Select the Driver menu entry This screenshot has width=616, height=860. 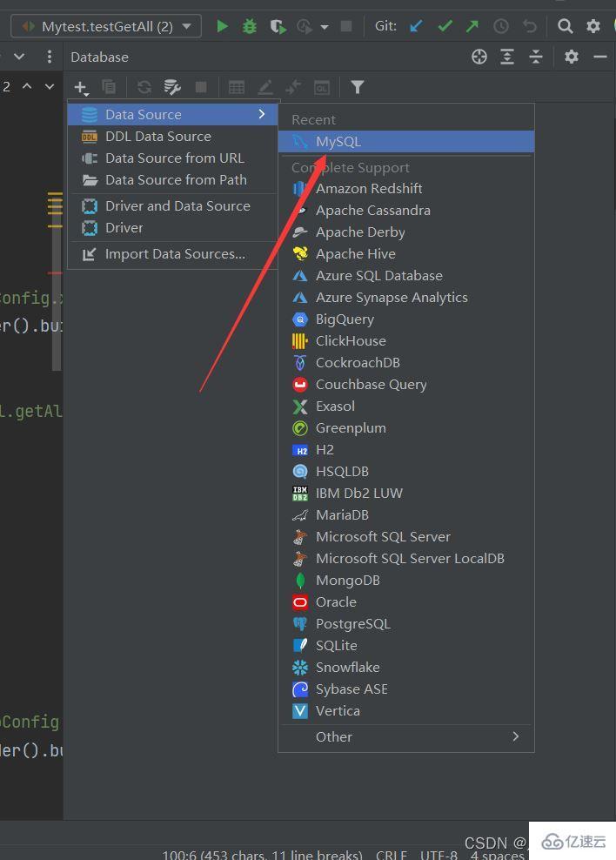172,227
